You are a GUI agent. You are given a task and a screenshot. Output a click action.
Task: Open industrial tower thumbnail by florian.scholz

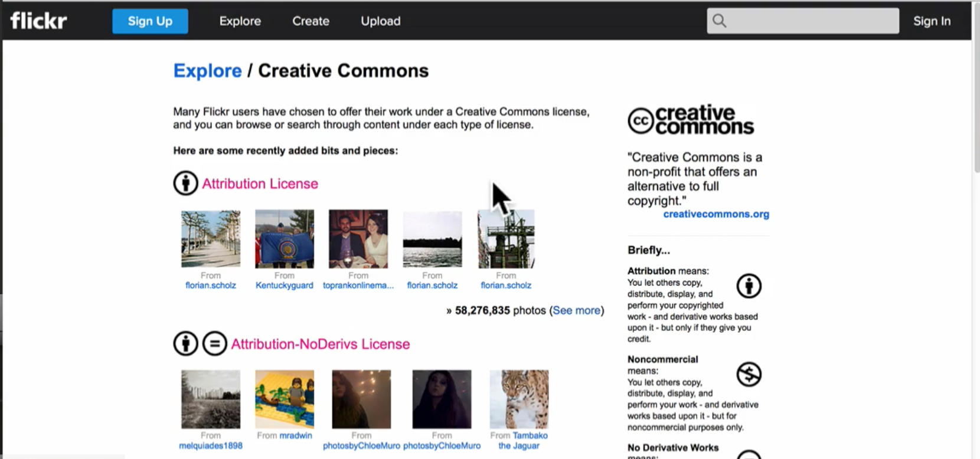pyautogui.click(x=506, y=239)
